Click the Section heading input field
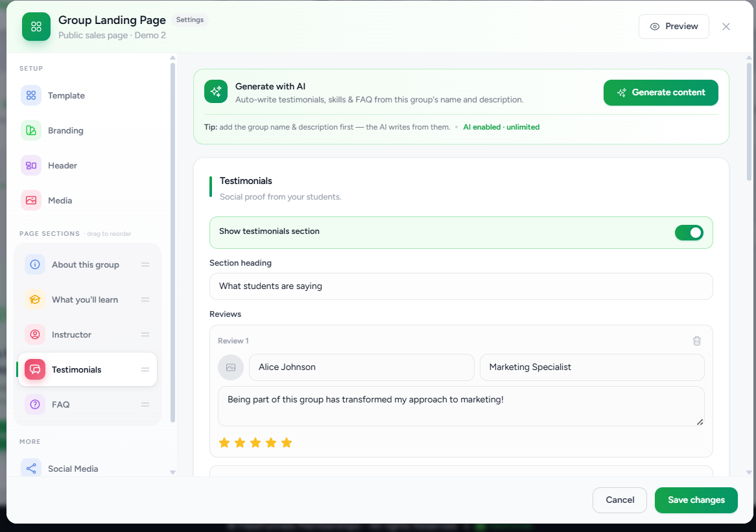 click(461, 286)
